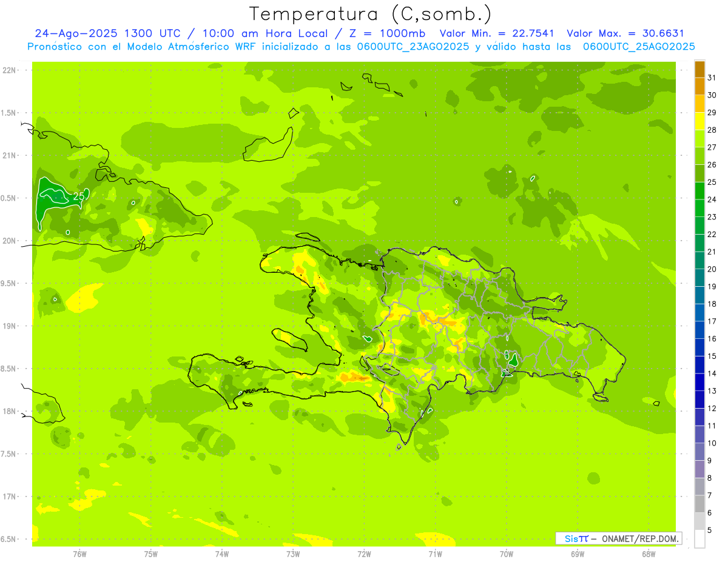Click the blue color bar segment between 15 and 16
This screenshot has height=562, width=728.
699,347
